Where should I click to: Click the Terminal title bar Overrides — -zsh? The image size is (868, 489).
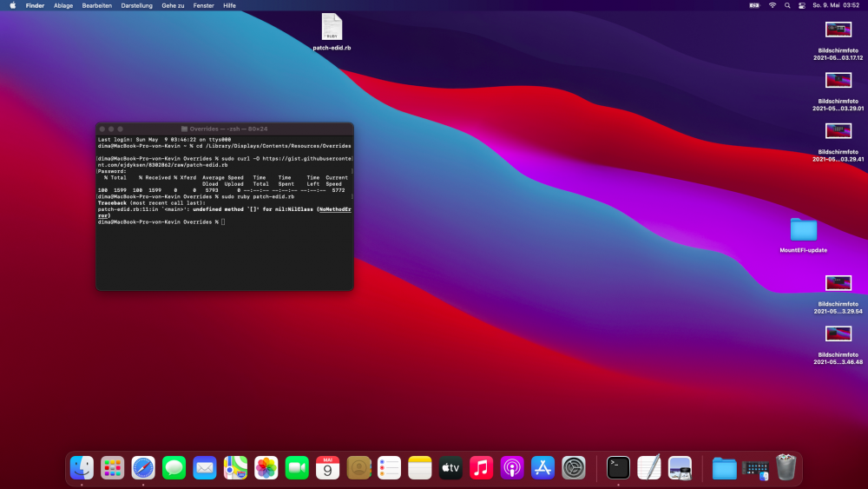[x=224, y=129]
